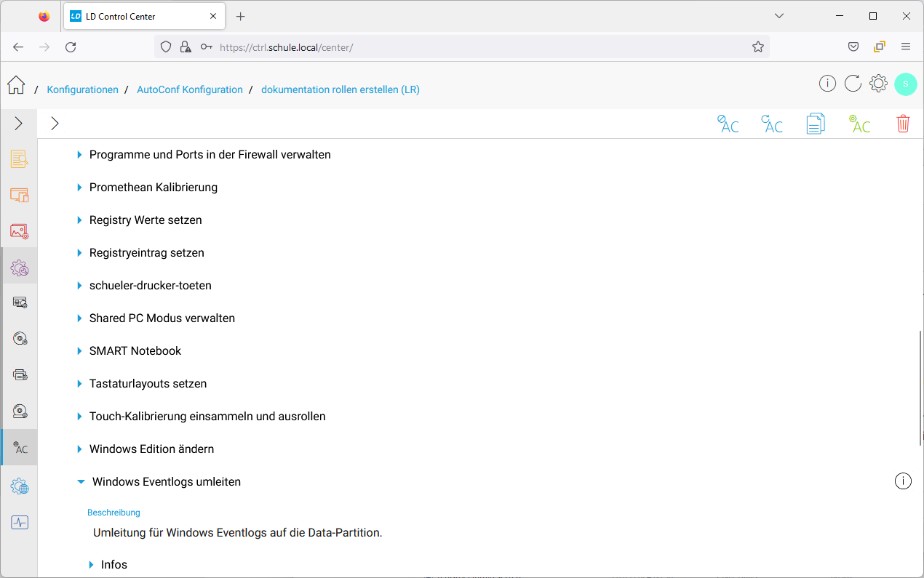
Task: Open the settings gear in the header
Action: point(878,84)
